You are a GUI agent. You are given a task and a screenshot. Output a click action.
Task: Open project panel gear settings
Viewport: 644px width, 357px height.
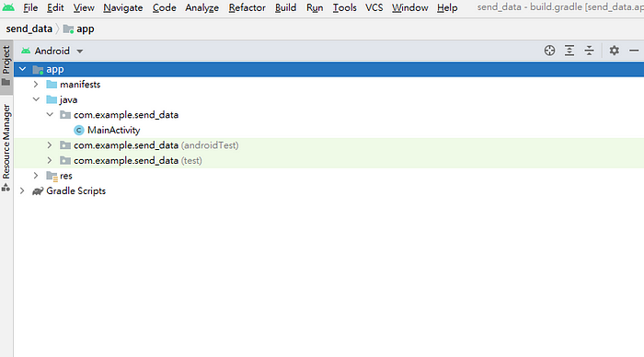[614, 51]
